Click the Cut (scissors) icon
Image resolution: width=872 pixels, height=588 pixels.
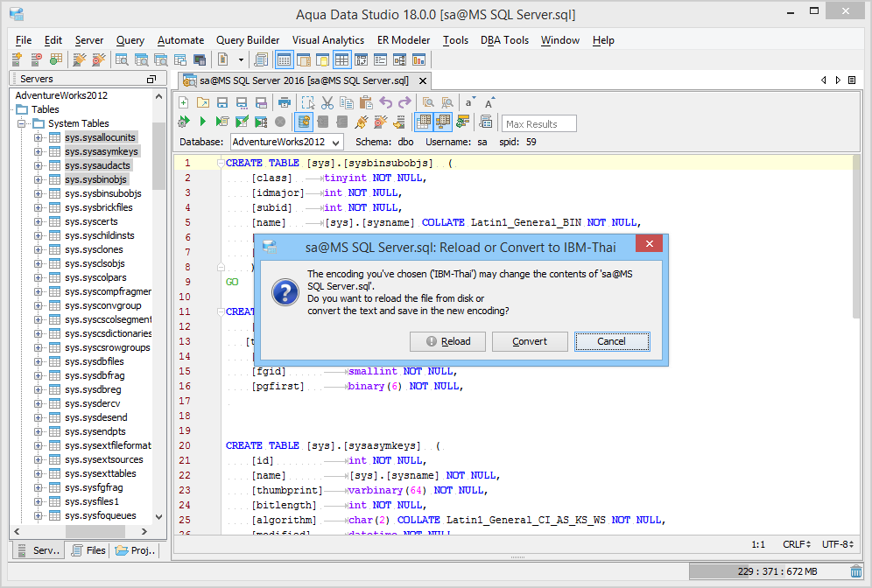pos(327,102)
